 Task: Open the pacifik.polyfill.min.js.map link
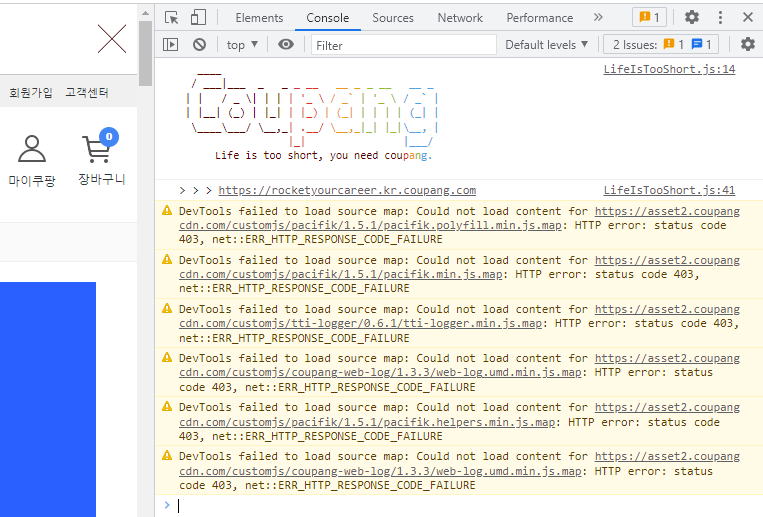(370, 225)
